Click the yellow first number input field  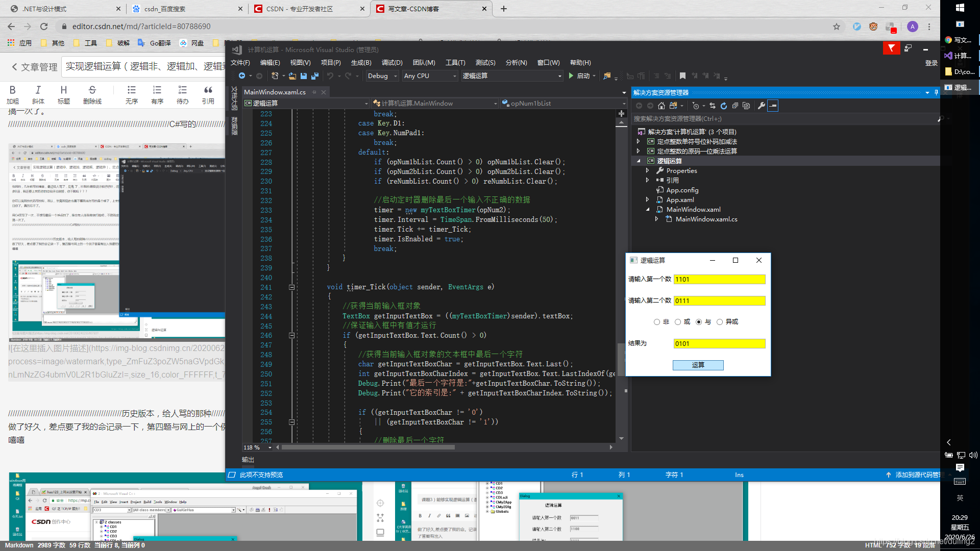coord(719,280)
